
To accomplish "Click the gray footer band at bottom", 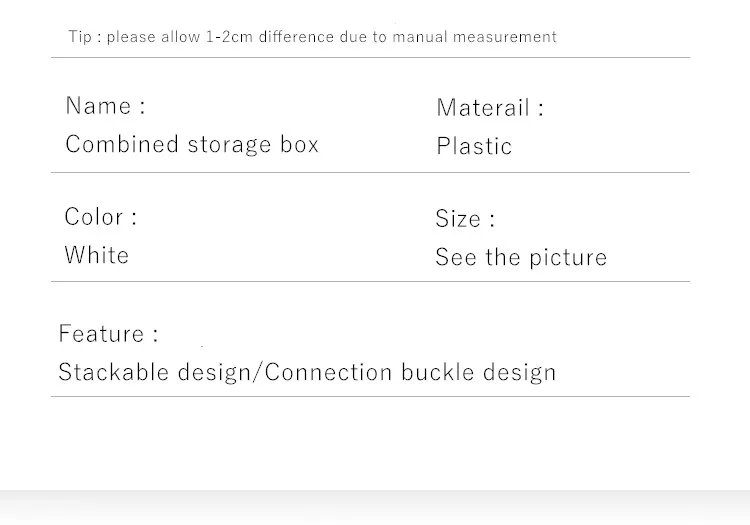I will point(375,507).
